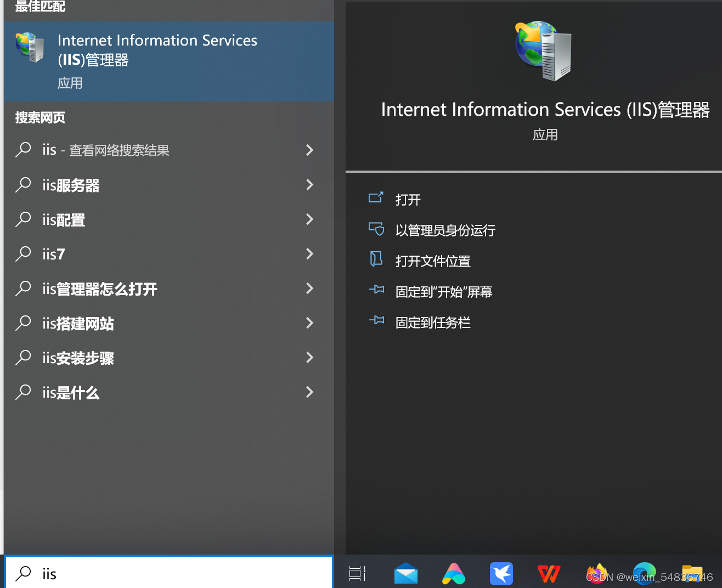Expand the iis服务器 suggestion chevron
This screenshot has width=722, height=588.
(x=309, y=185)
